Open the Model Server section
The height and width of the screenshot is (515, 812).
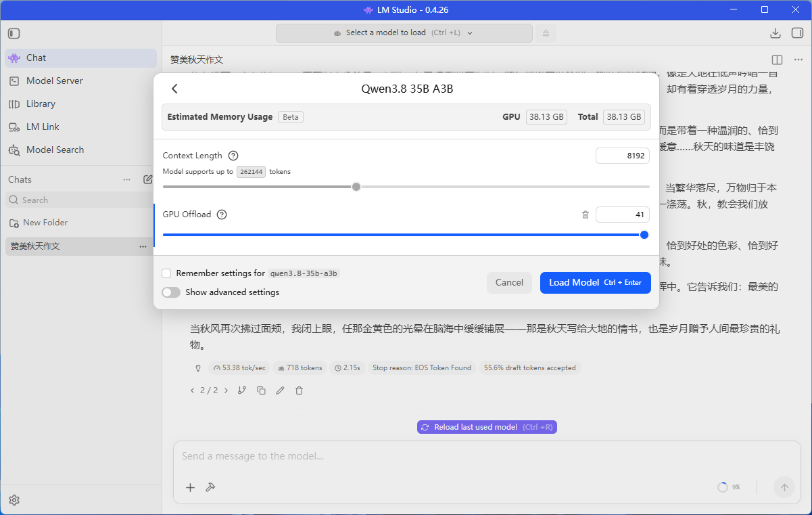(x=80, y=81)
